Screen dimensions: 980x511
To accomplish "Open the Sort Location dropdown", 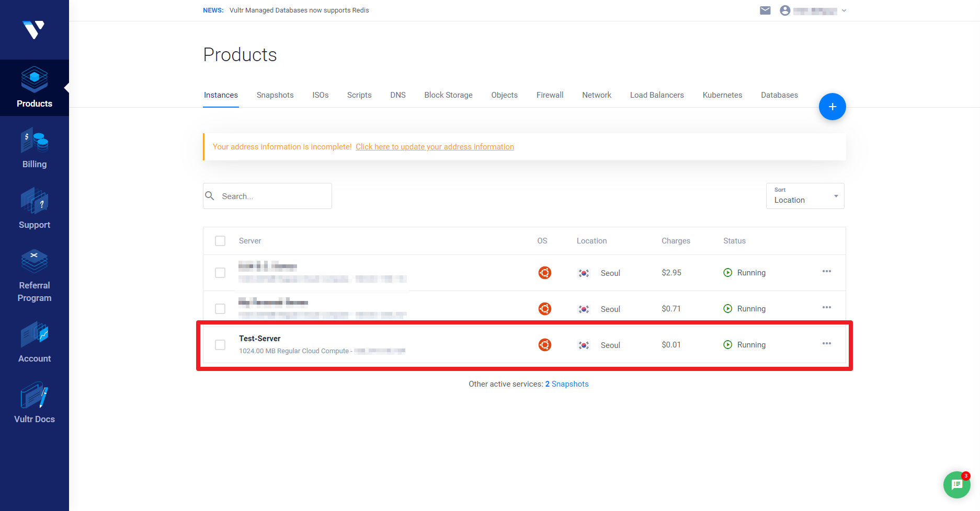I will point(805,196).
